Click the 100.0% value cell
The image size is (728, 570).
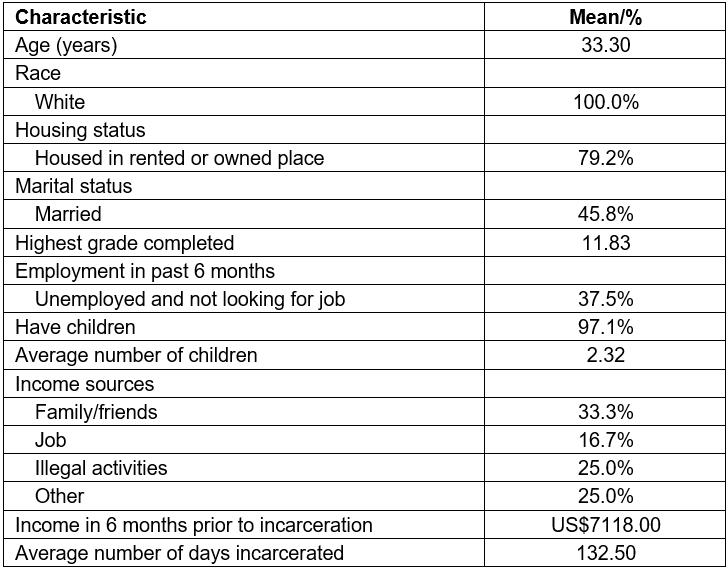tap(605, 102)
